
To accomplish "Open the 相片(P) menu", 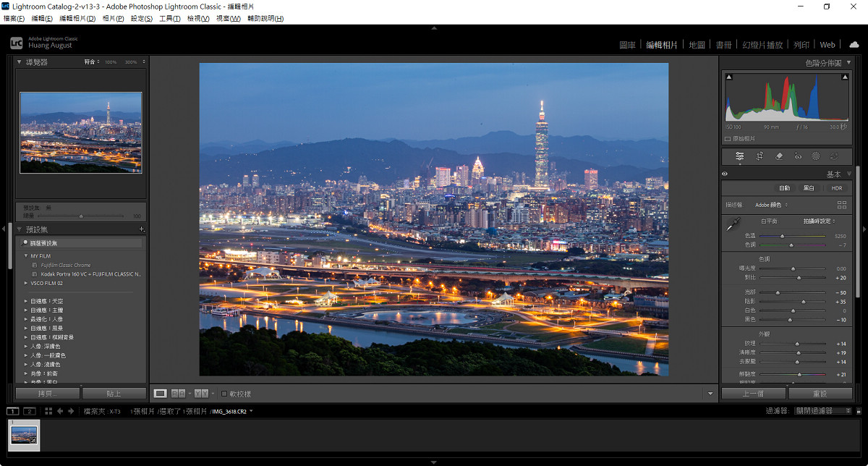I will [113, 18].
